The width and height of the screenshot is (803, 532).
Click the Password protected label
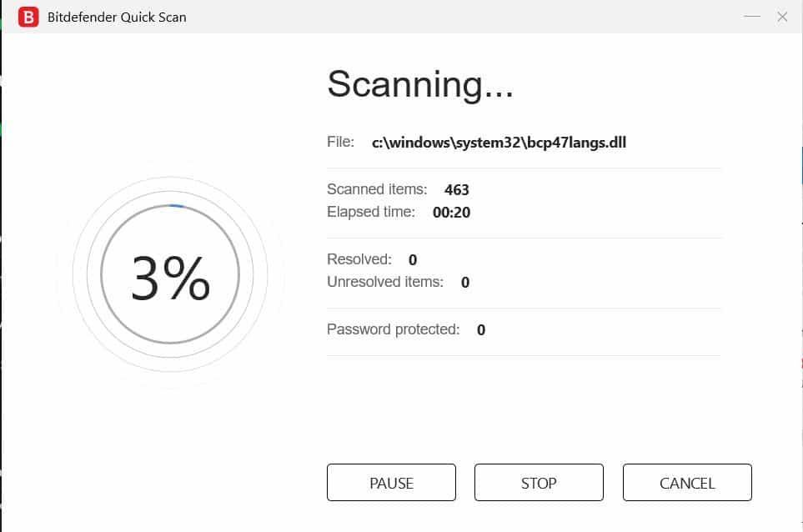tap(394, 329)
